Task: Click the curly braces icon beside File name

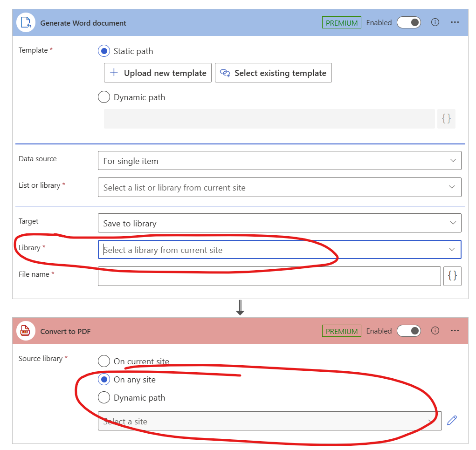Action: (x=452, y=276)
